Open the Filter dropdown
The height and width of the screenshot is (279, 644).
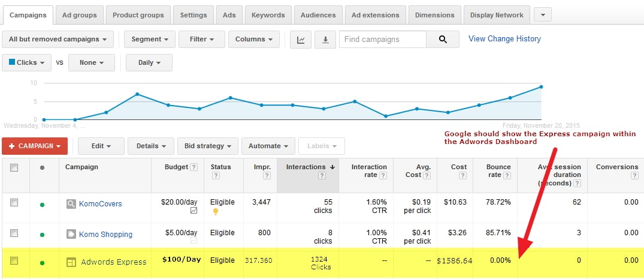(x=202, y=40)
